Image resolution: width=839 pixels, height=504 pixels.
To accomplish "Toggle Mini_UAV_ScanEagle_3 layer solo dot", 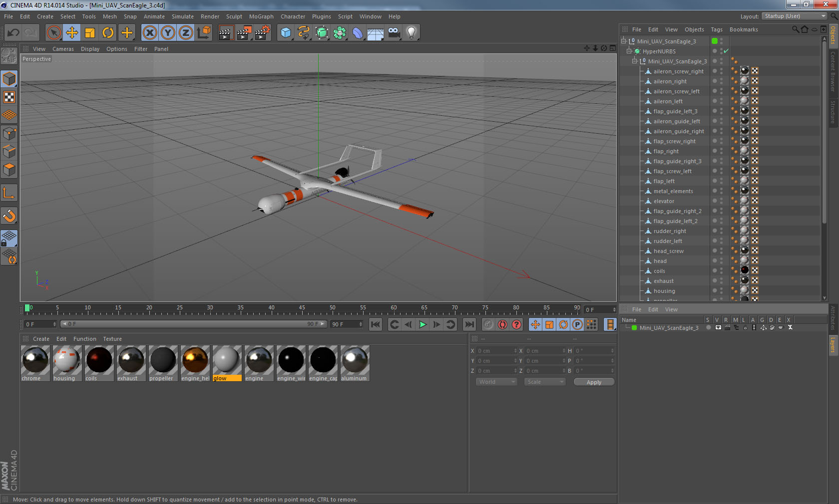I will 709,328.
